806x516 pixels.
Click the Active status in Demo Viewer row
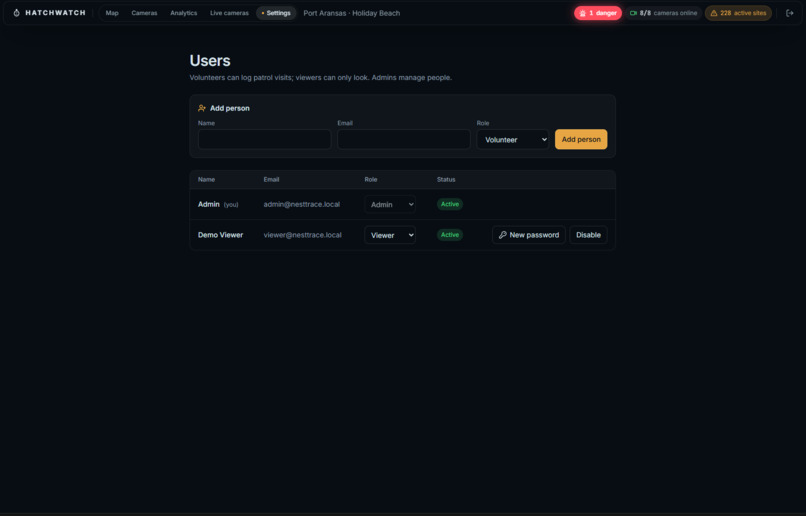(x=450, y=235)
